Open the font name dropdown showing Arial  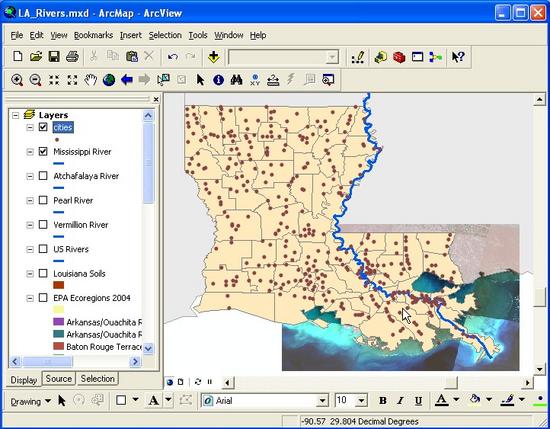[x=322, y=401]
